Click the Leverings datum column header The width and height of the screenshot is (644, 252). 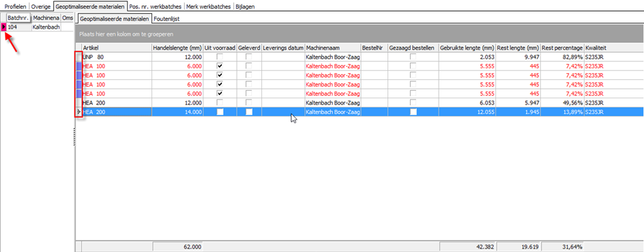coord(283,48)
